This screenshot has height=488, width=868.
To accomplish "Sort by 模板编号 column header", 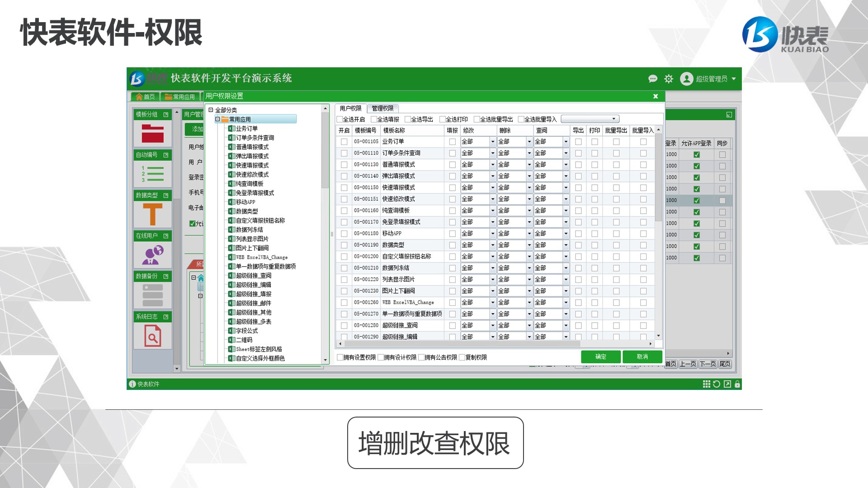I will pos(366,131).
